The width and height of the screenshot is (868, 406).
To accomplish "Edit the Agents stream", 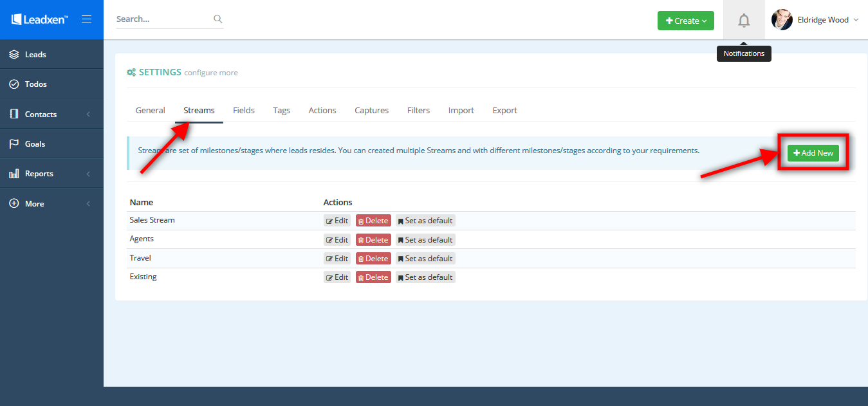I will pos(337,240).
